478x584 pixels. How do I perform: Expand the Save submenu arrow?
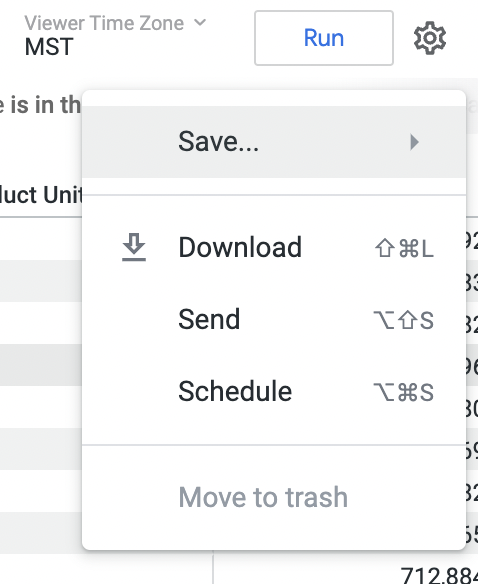click(414, 142)
